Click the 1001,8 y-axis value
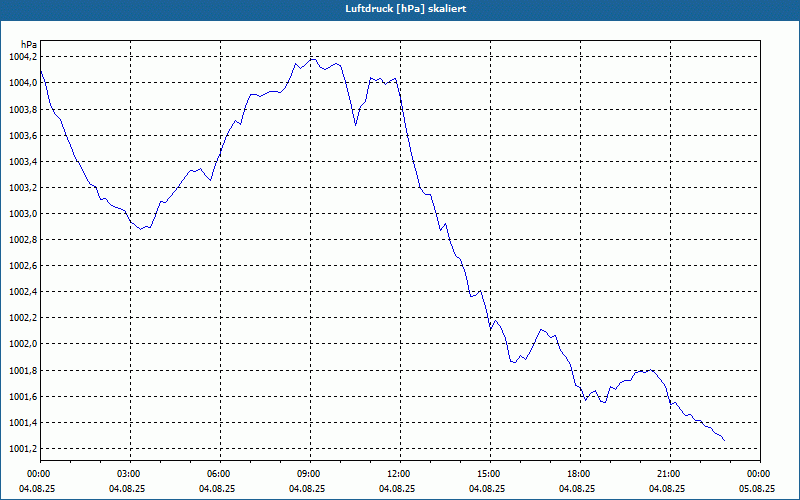Viewport: 800px width, 500px height. [22, 370]
